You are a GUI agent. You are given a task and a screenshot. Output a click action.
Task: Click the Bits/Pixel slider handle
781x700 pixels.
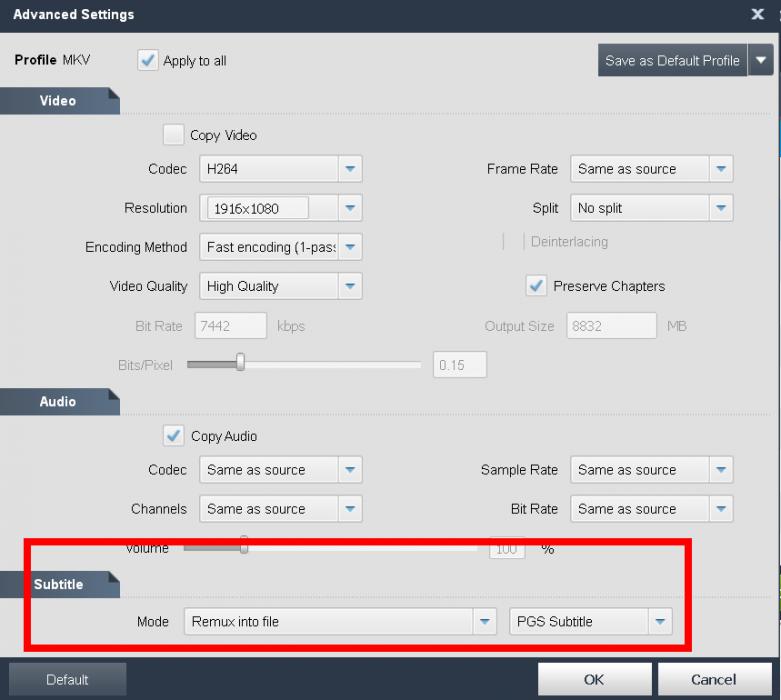[240, 364]
